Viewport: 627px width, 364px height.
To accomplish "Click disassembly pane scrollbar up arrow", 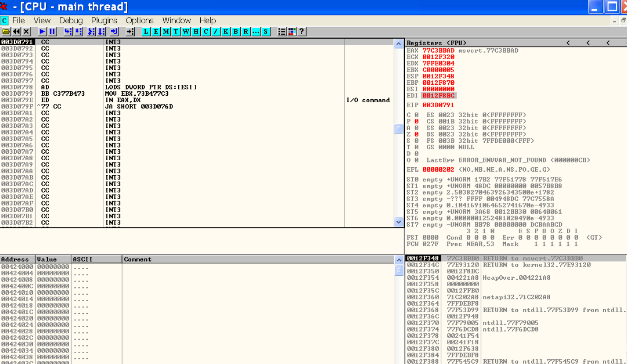I will pos(399,43).
